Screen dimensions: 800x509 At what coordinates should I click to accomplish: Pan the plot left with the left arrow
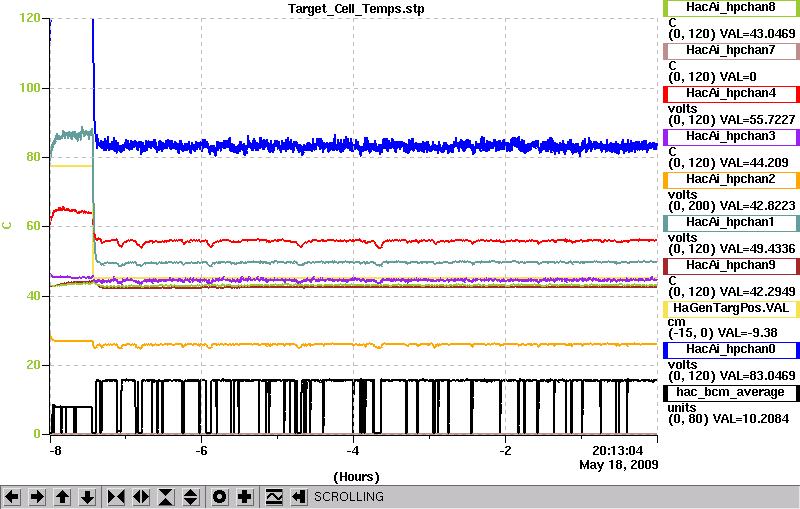pyautogui.click(x=12, y=496)
